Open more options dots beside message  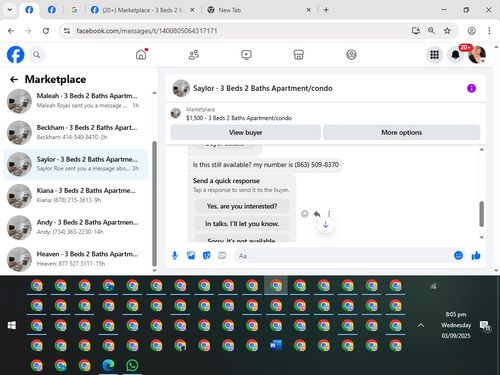pos(329,214)
